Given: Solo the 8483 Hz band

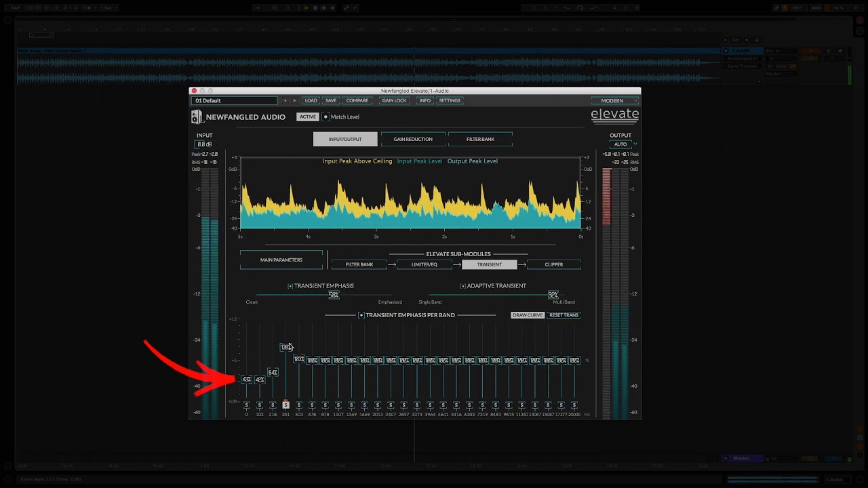Looking at the screenshot, I should point(496,405).
